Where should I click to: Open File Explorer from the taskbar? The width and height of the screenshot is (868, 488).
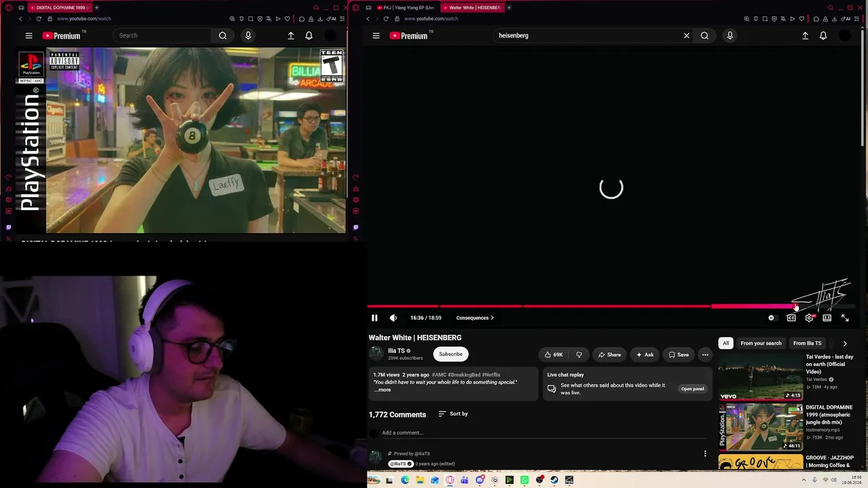[x=420, y=481]
